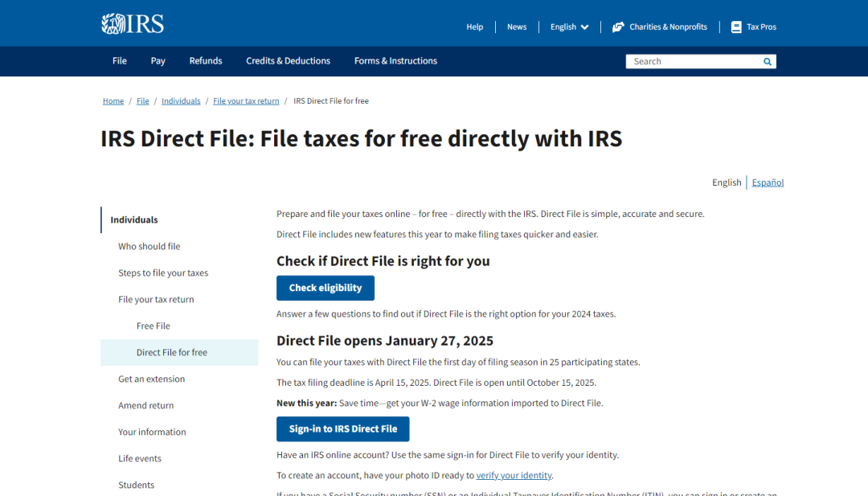Select Individuals in the sidebar
Image resolution: width=868 pixels, height=496 pixels.
pyautogui.click(x=134, y=219)
